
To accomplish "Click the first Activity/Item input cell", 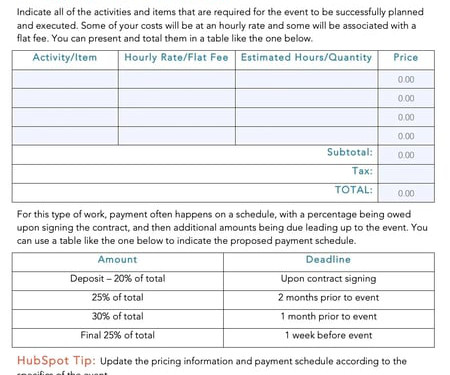I will pos(65,79).
